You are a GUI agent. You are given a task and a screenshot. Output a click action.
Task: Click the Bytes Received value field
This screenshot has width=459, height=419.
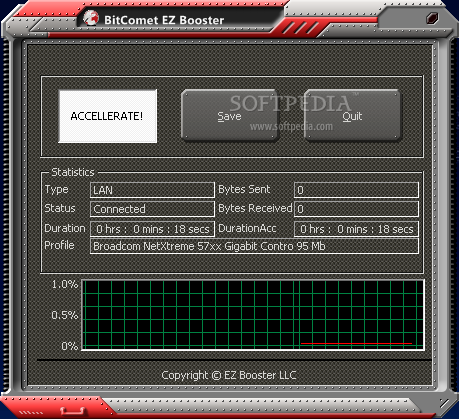point(356,209)
